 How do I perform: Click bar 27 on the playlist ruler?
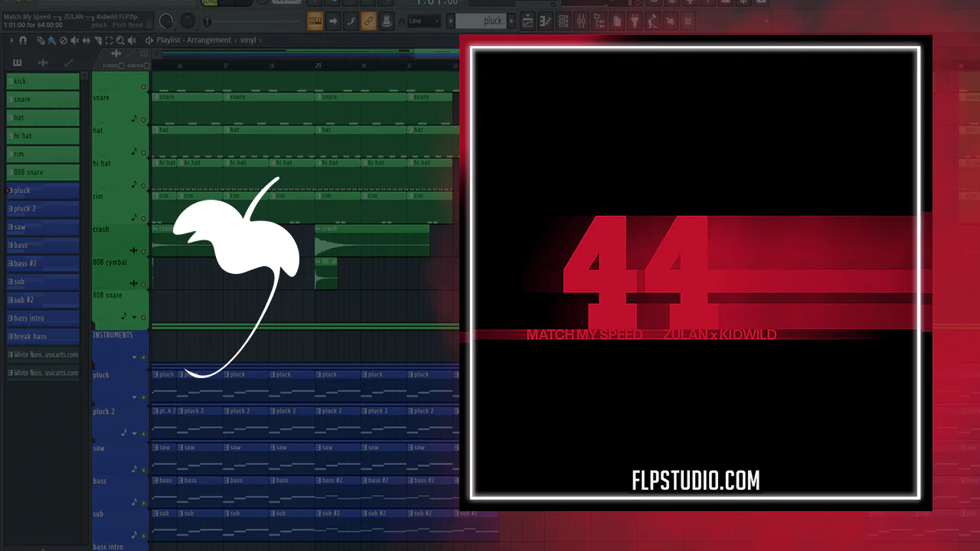coord(226,67)
